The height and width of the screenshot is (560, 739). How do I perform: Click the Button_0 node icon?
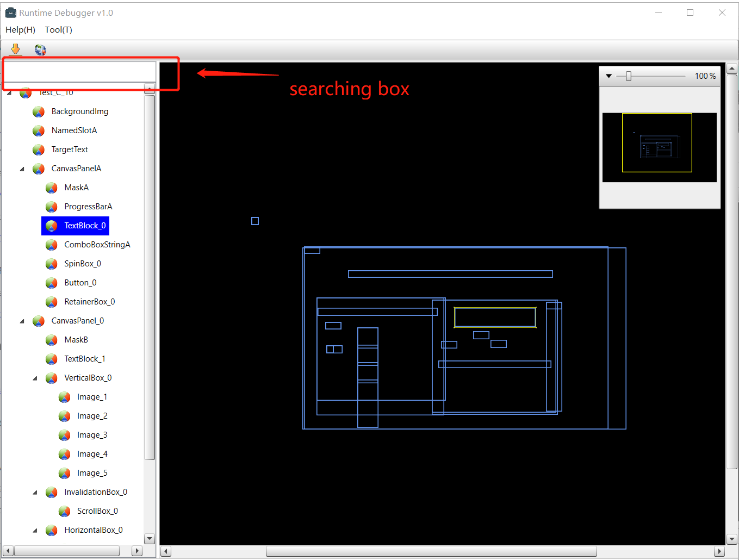point(52,283)
